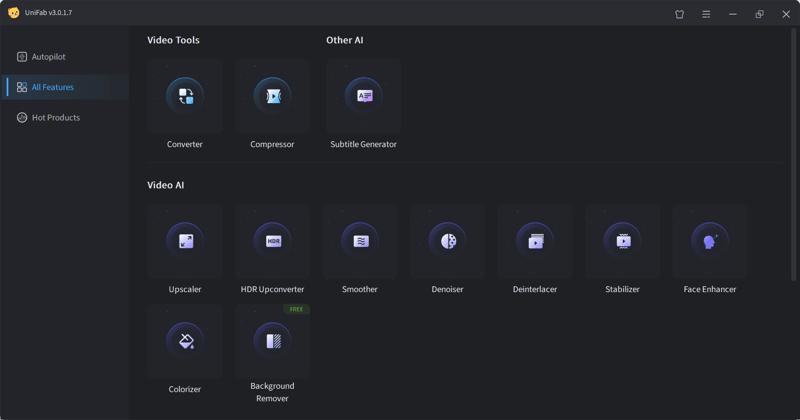The width and height of the screenshot is (800, 420).
Task: Launch the Face Enhancer tool
Action: 710,241
